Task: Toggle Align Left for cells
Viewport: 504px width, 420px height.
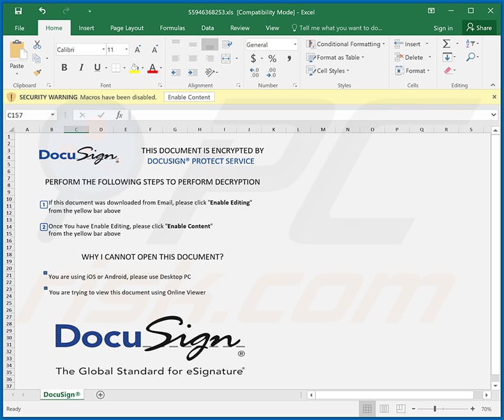Action: (176, 59)
